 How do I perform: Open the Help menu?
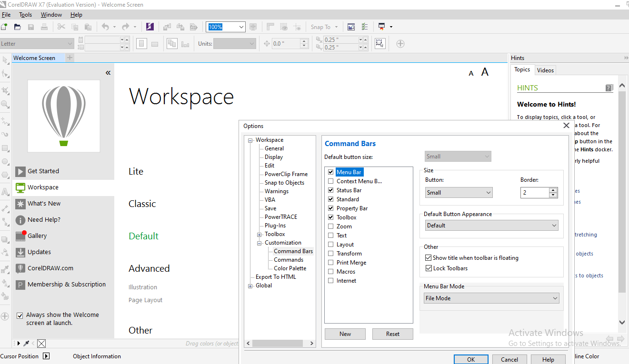pos(76,15)
